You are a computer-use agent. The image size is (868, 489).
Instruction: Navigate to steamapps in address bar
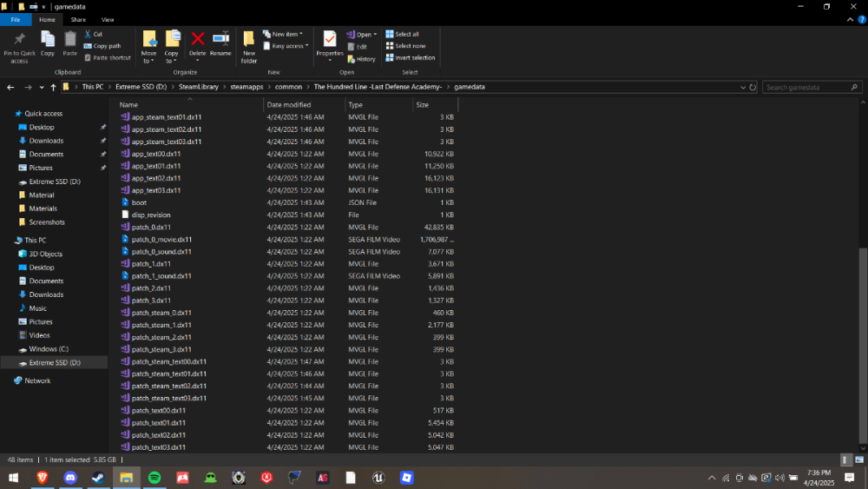247,87
